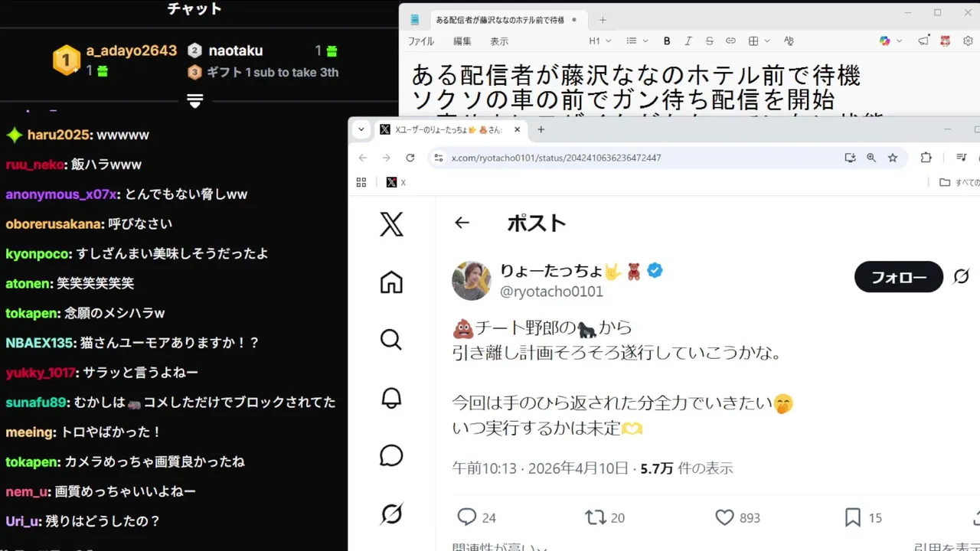Image resolution: width=980 pixels, height=551 pixels.
Task: Bookmark the post (15 bookmarks)
Action: point(863,518)
